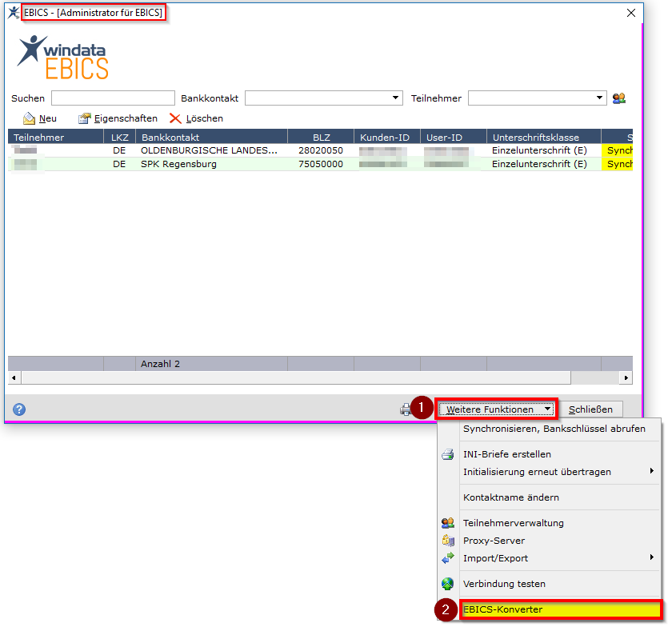This screenshot has width=672, height=627.
Task: Sort by the BLZ column header
Action: click(321, 137)
